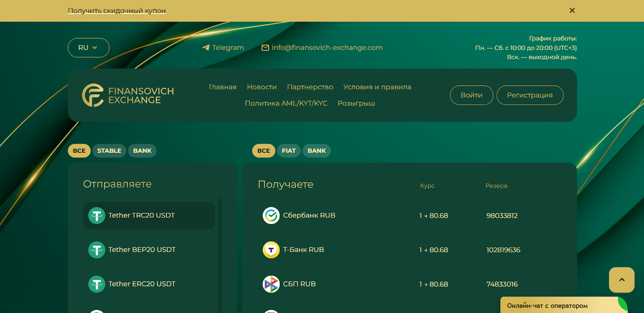The height and width of the screenshot is (313, 644).
Task: Open the Розыгрыш menu item
Action: click(356, 103)
